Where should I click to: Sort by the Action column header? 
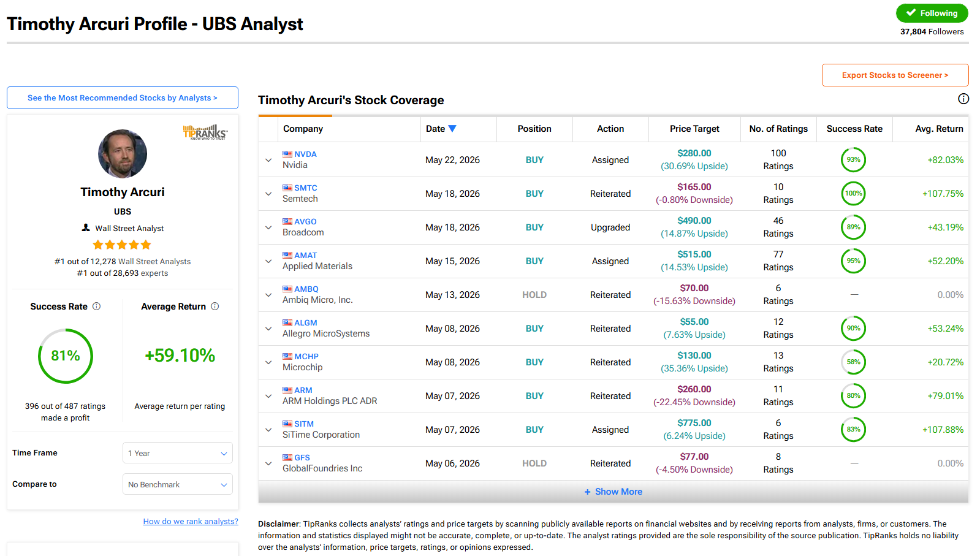[610, 129]
